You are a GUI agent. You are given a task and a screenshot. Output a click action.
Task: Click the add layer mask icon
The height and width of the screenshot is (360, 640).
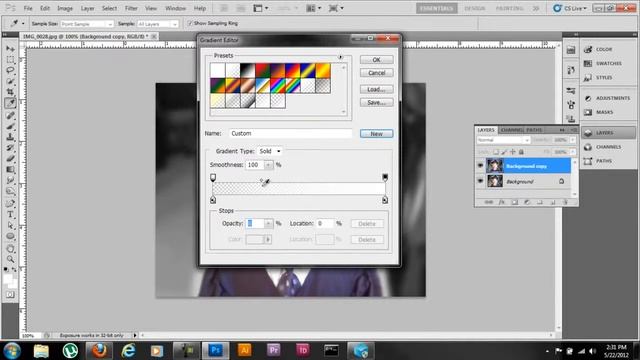[515, 202]
